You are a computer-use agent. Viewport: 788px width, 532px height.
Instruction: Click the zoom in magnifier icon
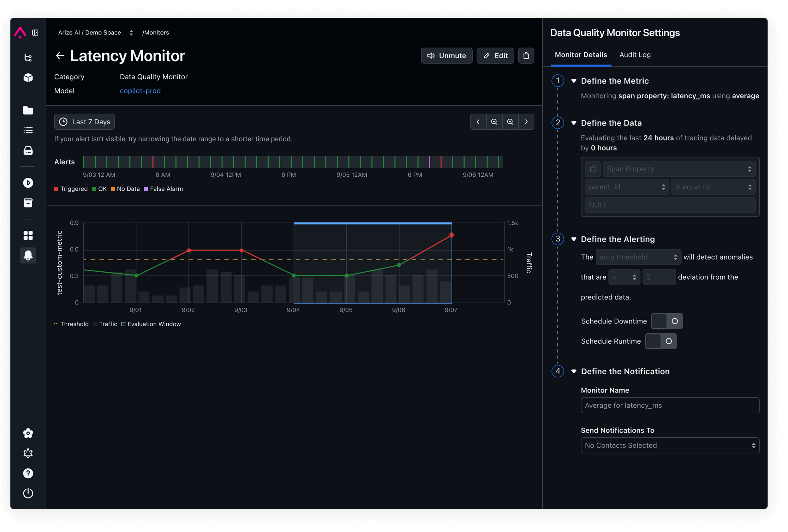click(510, 122)
